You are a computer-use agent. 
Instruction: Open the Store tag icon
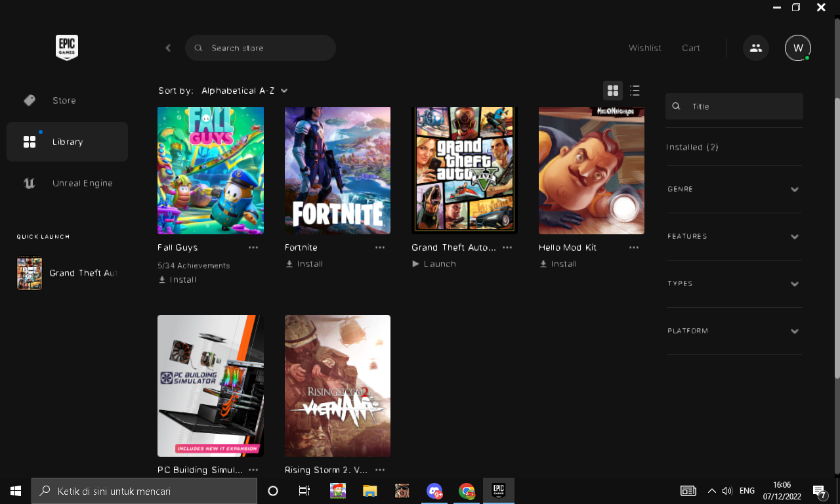(30, 100)
